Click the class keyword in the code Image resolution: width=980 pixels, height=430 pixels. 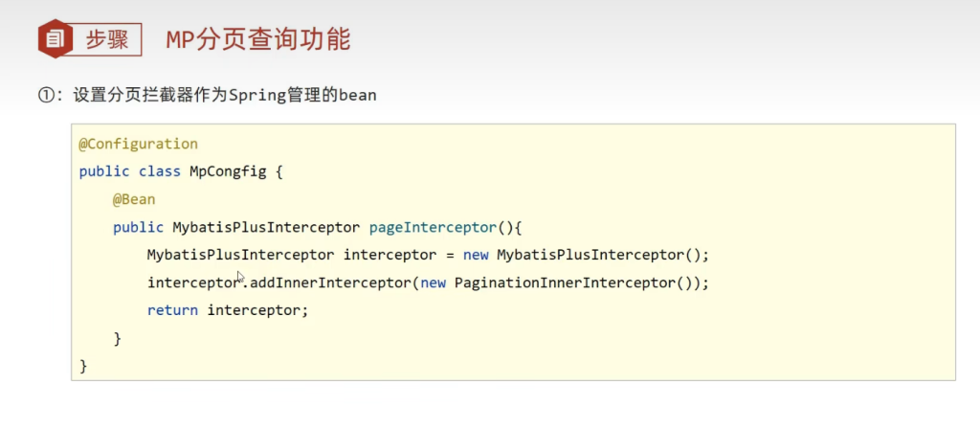pos(159,171)
